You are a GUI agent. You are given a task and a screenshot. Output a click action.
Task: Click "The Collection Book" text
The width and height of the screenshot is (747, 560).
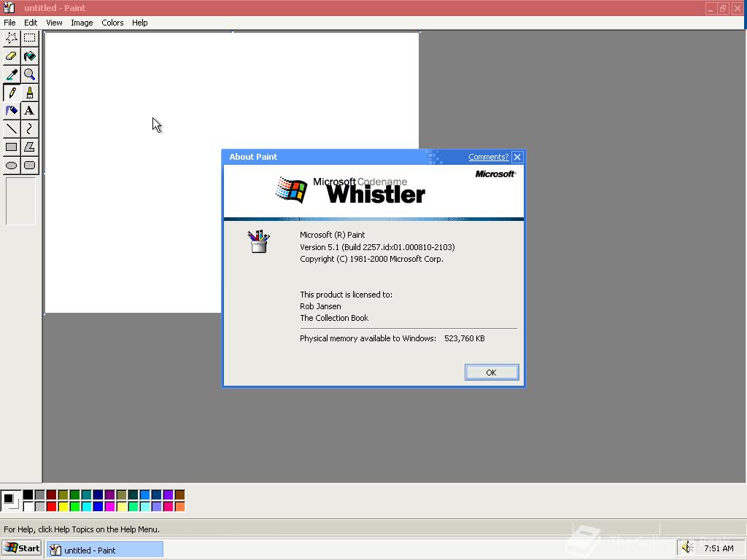pos(334,318)
